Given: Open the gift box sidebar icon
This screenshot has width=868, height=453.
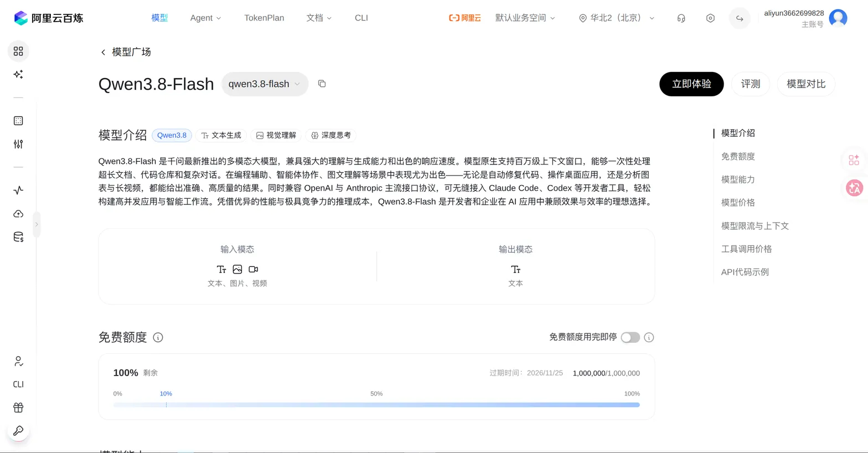Looking at the screenshot, I should pos(18,408).
